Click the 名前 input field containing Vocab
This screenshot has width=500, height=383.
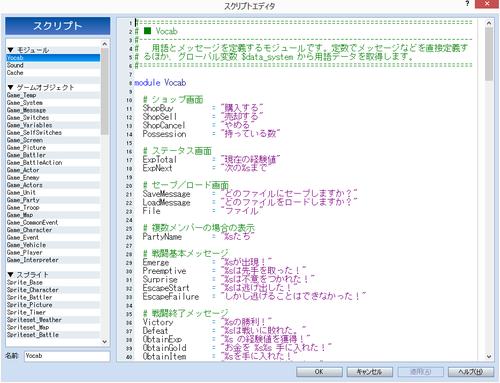[67, 356]
